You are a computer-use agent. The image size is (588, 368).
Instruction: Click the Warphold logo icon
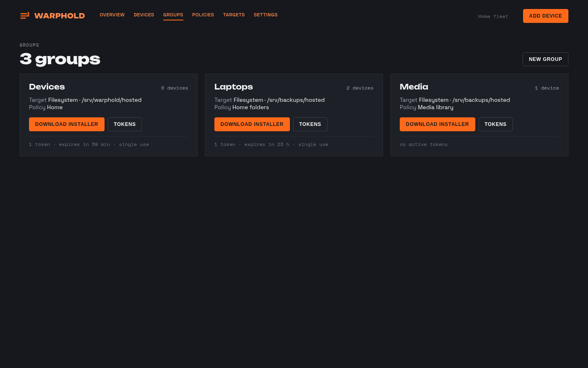(25, 16)
